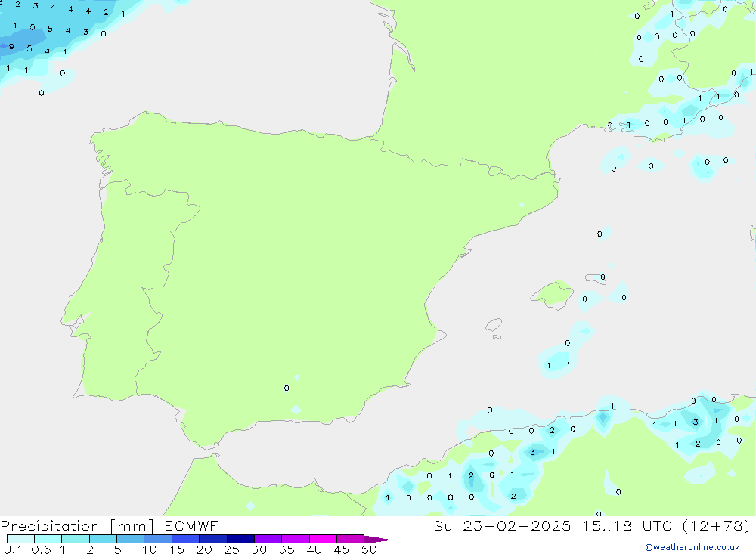756x554 pixels.
Task: Click the 0.5–1 mm legend color swatch
Action: pyautogui.click(x=48, y=539)
